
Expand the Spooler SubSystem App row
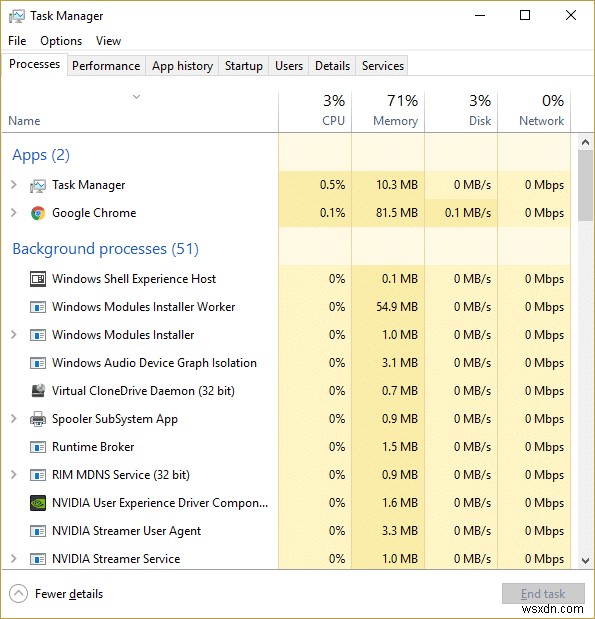pos(14,418)
